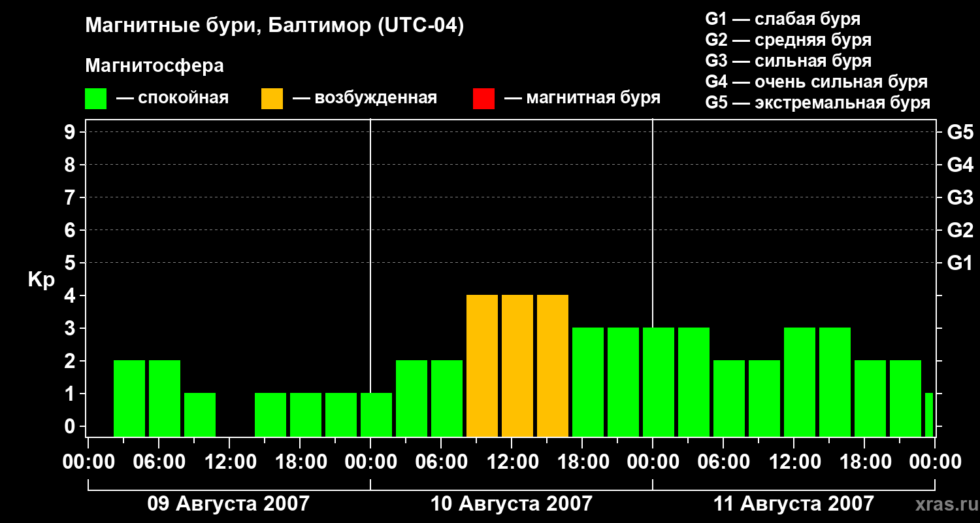Click the '— магнитная буря' legend label

[x=582, y=98]
